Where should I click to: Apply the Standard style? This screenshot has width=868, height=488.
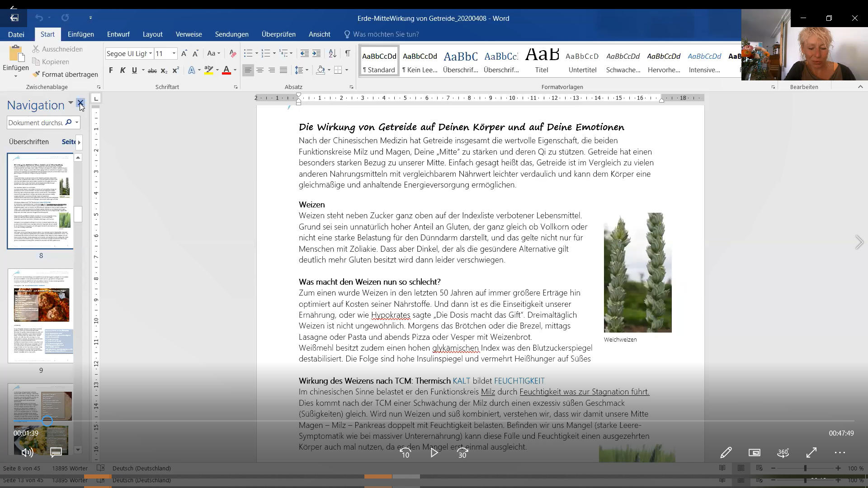click(x=379, y=61)
